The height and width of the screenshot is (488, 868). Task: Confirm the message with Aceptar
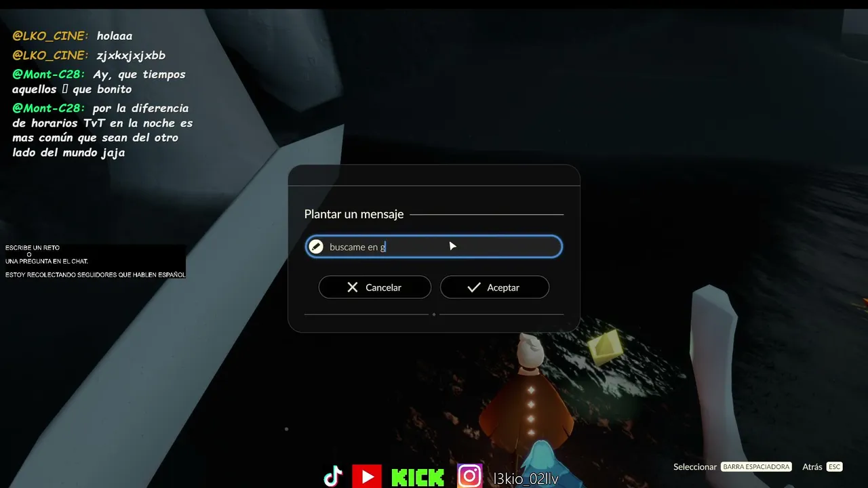[x=494, y=287]
